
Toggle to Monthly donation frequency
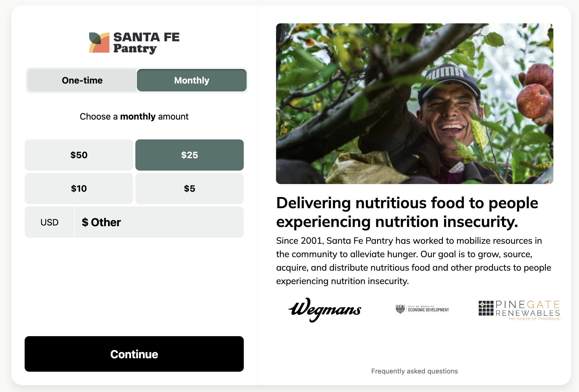pyautogui.click(x=191, y=80)
